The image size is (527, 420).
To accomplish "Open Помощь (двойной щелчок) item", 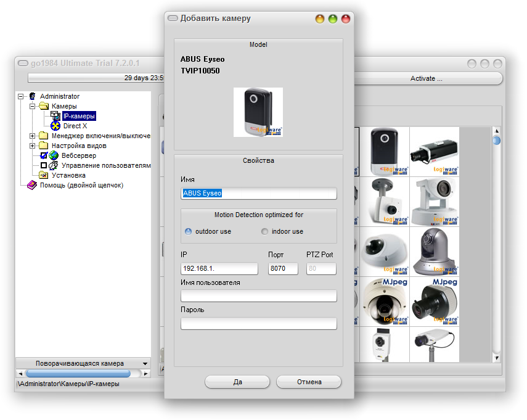I will click(82, 185).
